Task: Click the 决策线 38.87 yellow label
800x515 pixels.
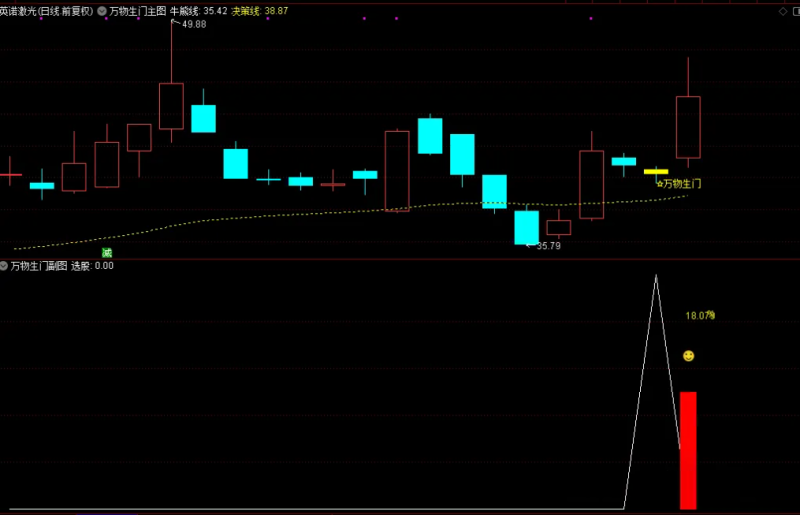Action: pos(260,10)
